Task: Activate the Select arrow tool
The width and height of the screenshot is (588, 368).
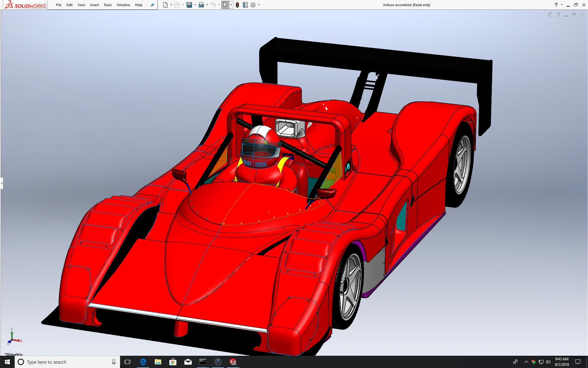Action: 225,5
